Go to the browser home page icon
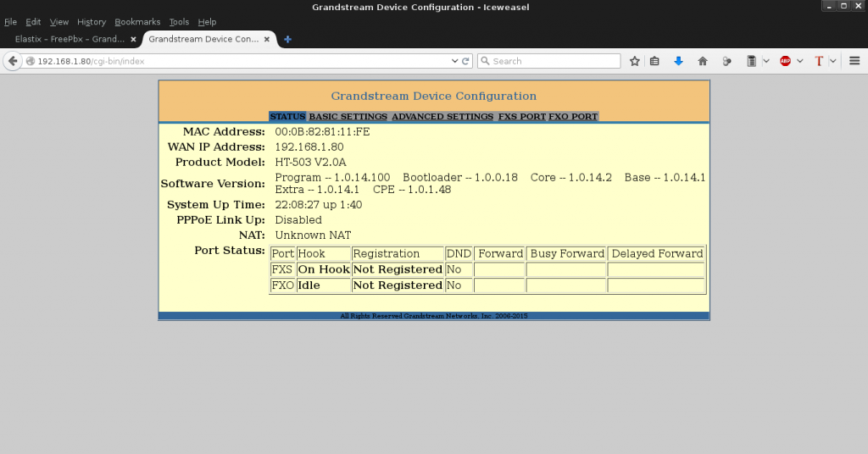 coord(702,61)
